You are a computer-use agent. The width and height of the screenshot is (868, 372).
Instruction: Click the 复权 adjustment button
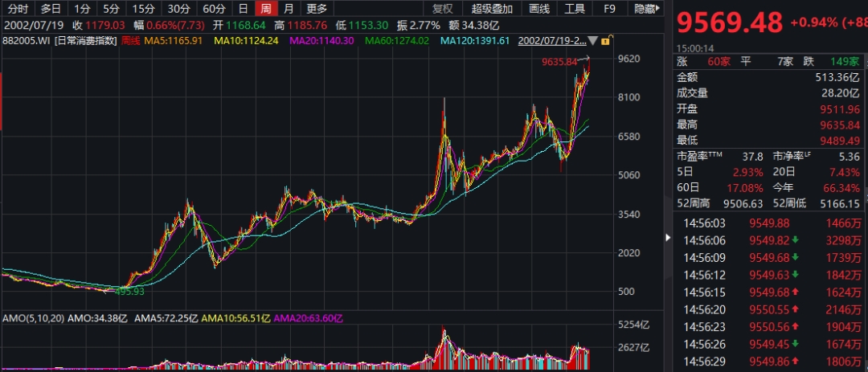[x=442, y=8]
